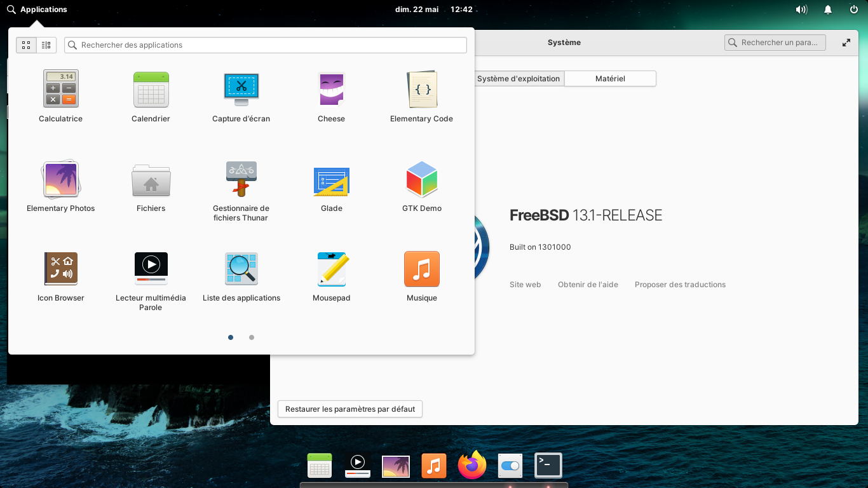
Task: Click the Obtenir de l'aide link
Action: click(588, 285)
